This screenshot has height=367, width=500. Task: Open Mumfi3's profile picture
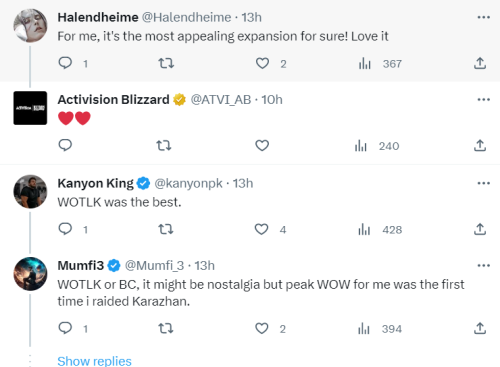click(x=30, y=274)
